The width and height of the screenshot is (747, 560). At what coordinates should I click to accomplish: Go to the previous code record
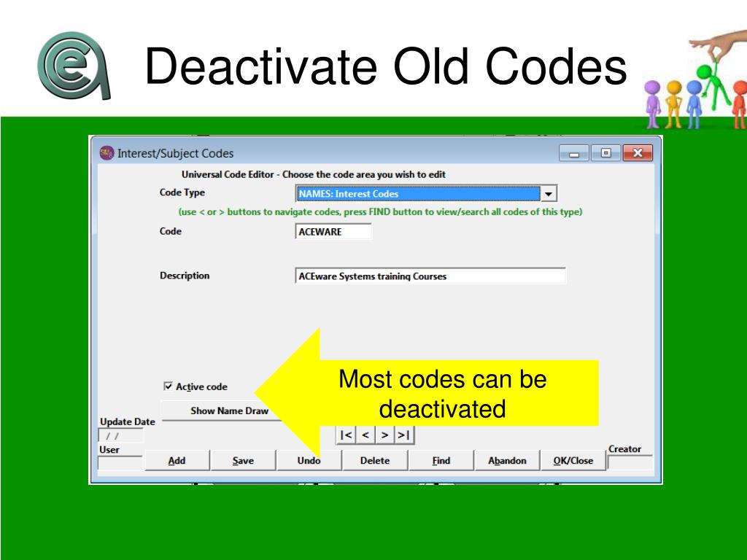click(365, 435)
